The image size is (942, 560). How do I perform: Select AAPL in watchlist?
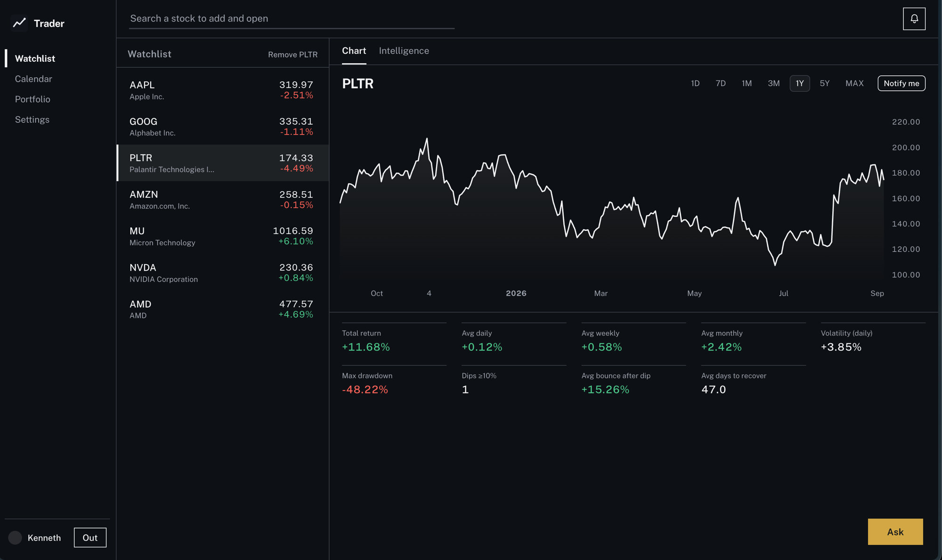pyautogui.click(x=223, y=90)
